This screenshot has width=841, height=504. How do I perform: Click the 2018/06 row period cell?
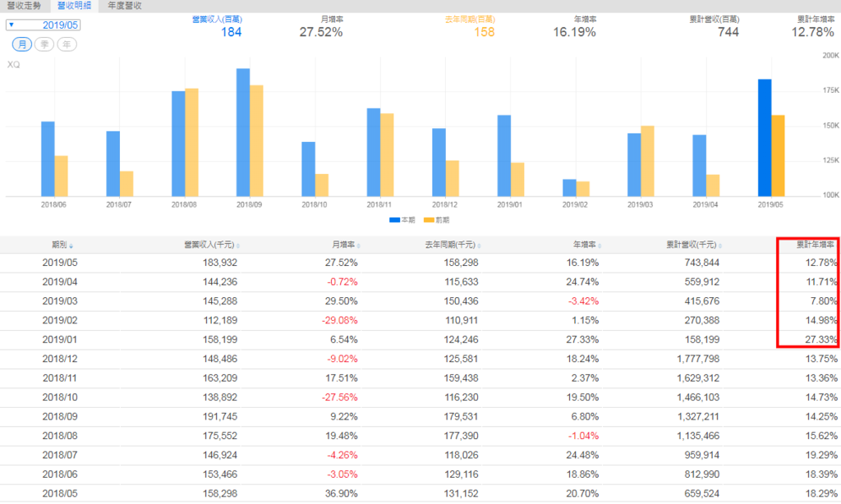tap(59, 474)
